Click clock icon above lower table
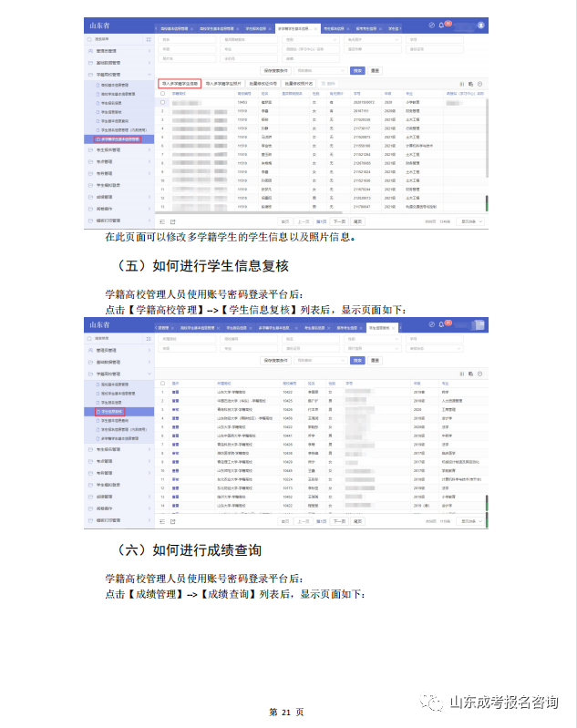The image size is (577, 728). click(479, 374)
